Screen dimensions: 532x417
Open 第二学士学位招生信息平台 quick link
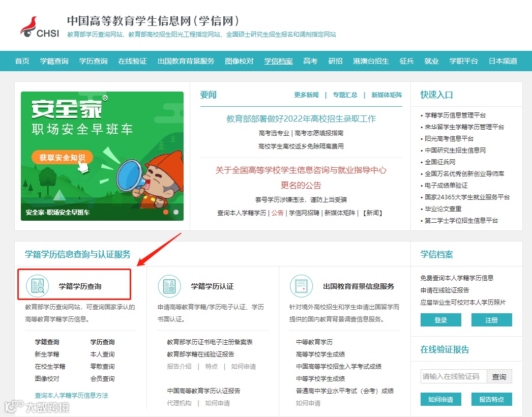pos(461,221)
